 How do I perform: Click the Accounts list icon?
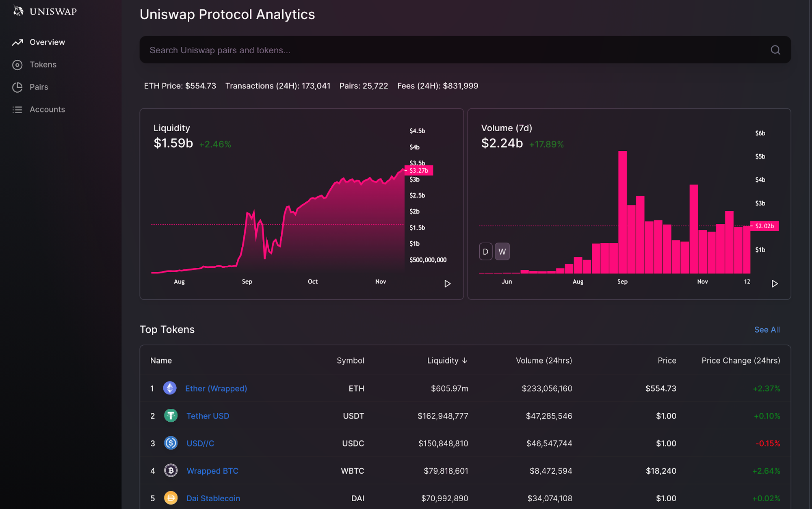pyautogui.click(x=17, y=110)
